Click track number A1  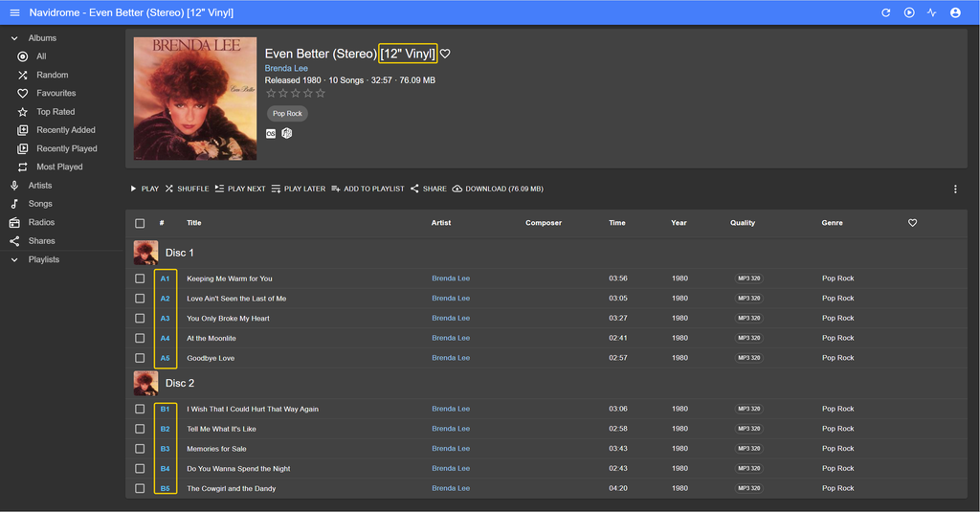point(165,278)
